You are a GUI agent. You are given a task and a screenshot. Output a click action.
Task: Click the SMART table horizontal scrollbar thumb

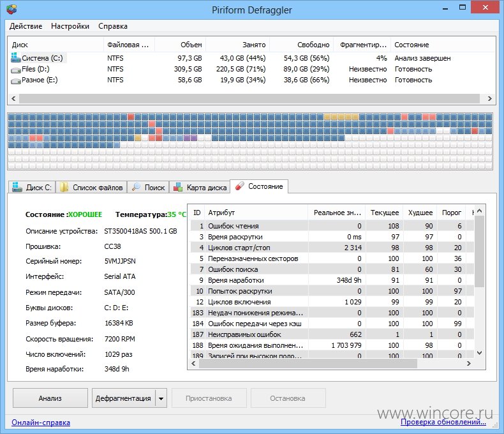click(308, 364)
